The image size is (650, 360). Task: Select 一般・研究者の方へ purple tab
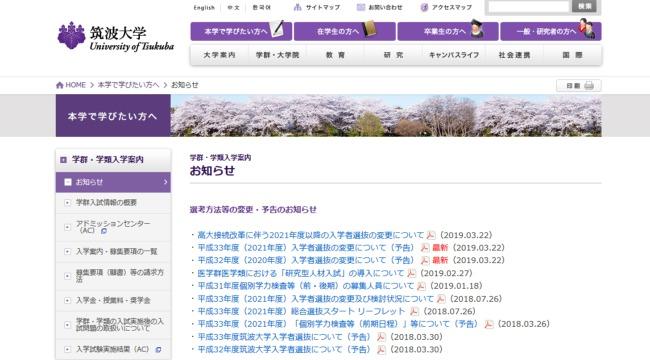[x=551, y=31]
